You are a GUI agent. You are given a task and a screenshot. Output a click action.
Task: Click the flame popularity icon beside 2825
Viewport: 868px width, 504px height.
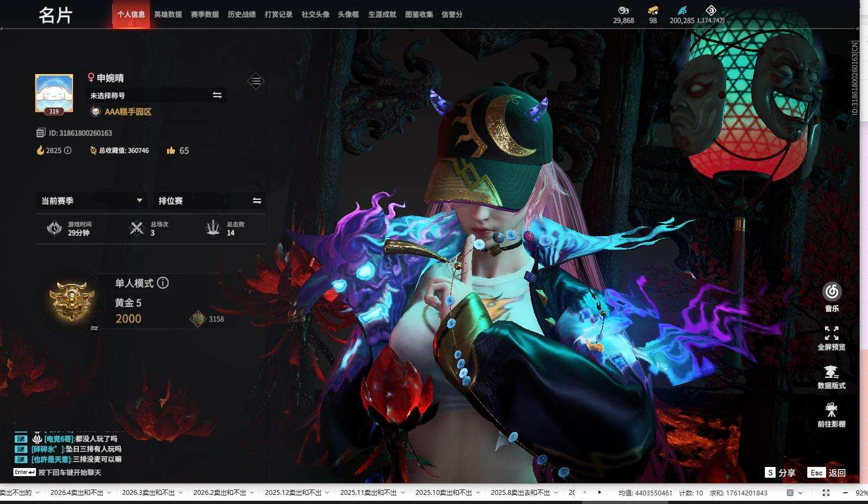pyautogui.click(x=40, y=150)
